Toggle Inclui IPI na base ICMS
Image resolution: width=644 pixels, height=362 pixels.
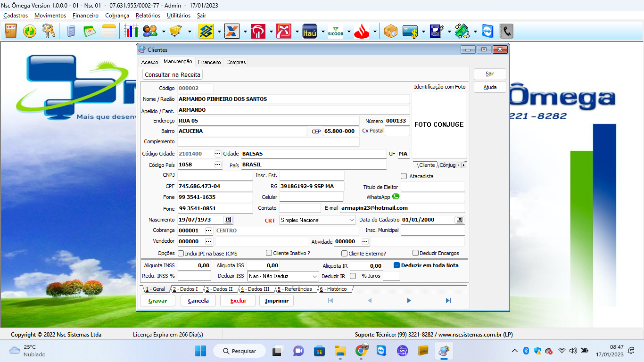[181, 253]
